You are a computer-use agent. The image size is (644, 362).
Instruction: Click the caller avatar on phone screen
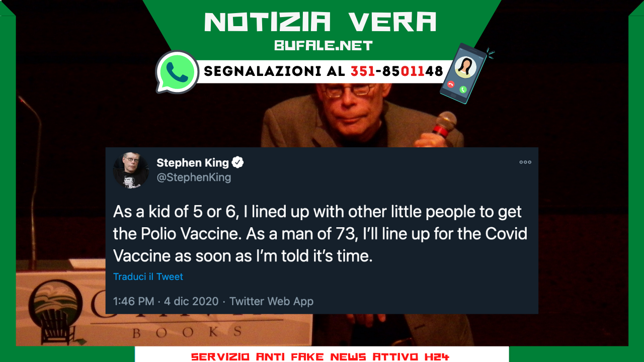click(x=465, y=66)
